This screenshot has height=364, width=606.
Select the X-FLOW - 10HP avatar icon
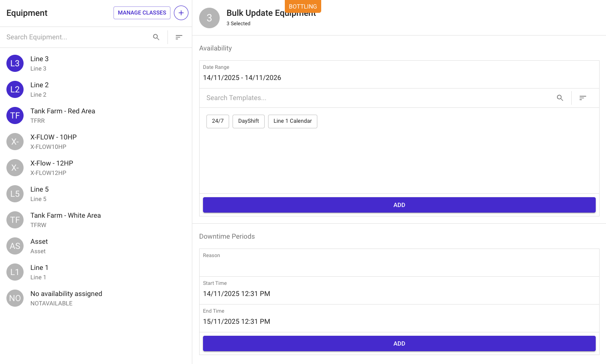15,142
